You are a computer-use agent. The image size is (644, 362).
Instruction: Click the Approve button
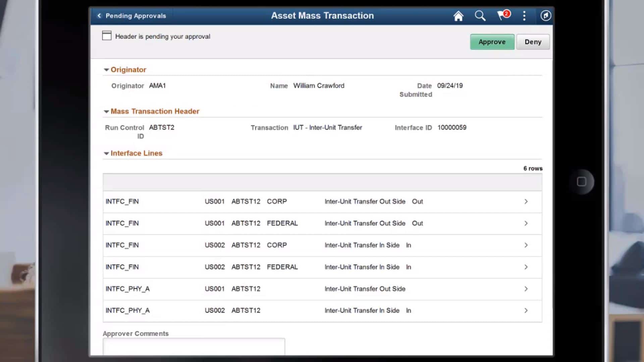pyautogui.click(x=492, y=42)
